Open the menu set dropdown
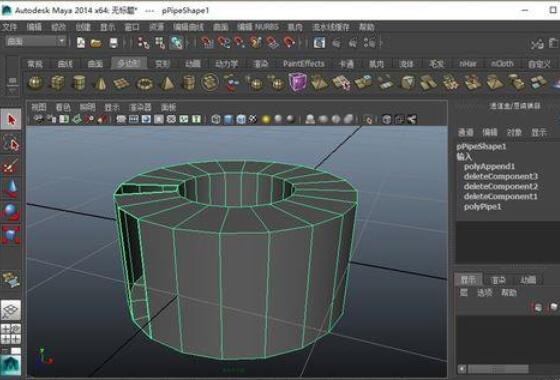Viewport: 560px width, 380px height. click(x=35, y=42)
